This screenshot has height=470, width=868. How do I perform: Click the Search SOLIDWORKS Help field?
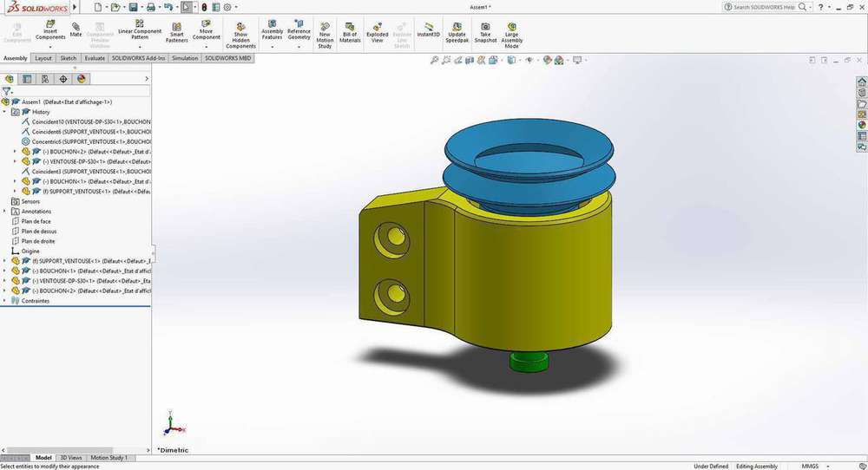coord(765,7)
